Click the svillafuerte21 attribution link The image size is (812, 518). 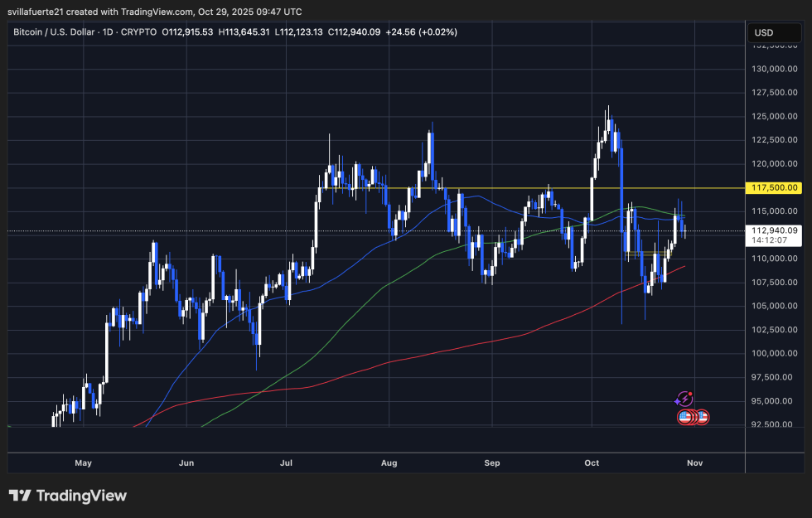pos(36,12)
